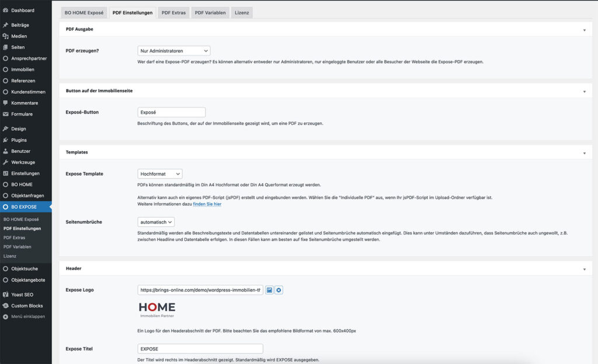Screen dimensions: 598x364
Task: Open Benutzer via the user icon
Action: tap(7, 150)
